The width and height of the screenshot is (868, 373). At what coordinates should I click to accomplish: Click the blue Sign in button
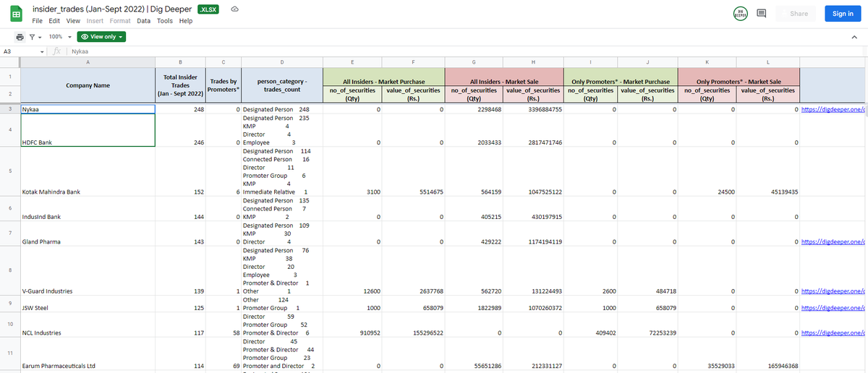coord(843,14)
